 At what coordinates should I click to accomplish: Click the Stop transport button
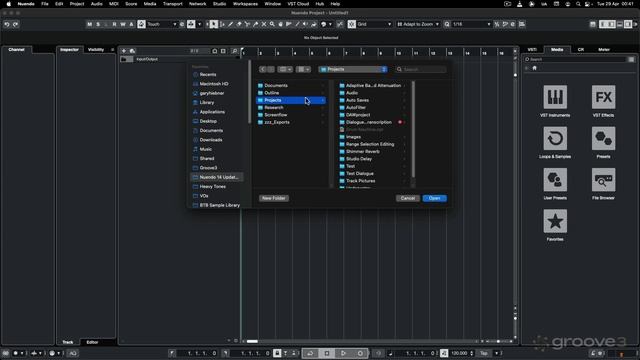click(327, 353)
